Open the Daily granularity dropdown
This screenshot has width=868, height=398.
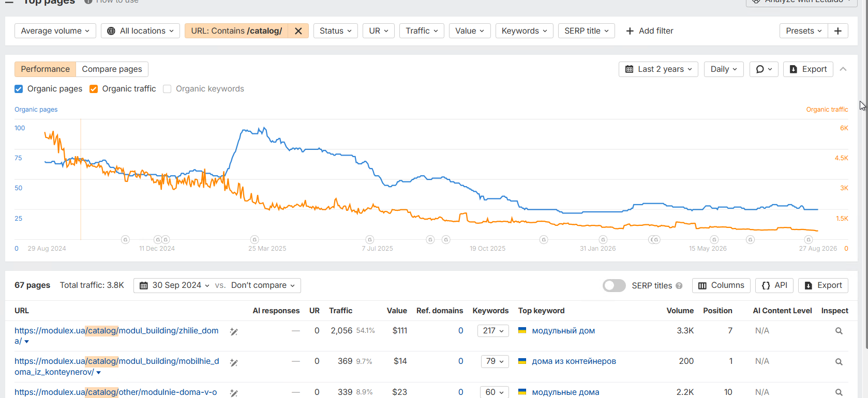(724, 69)
